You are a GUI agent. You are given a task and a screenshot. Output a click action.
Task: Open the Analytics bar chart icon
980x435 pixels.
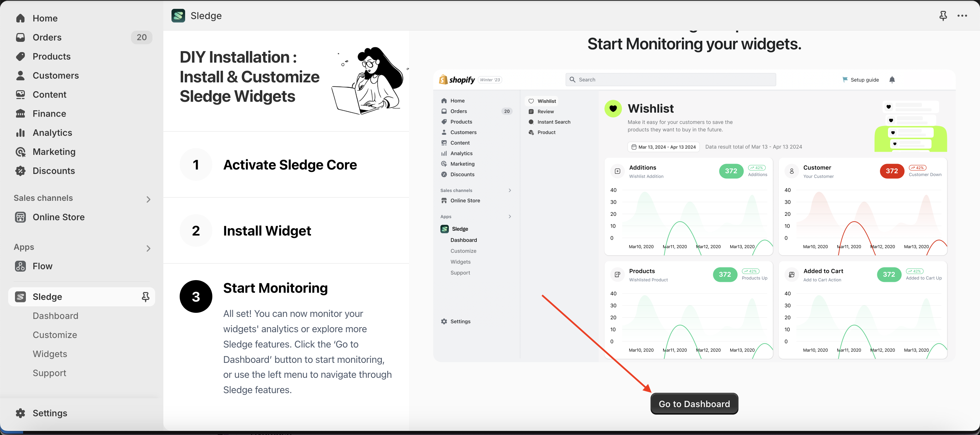20,133
